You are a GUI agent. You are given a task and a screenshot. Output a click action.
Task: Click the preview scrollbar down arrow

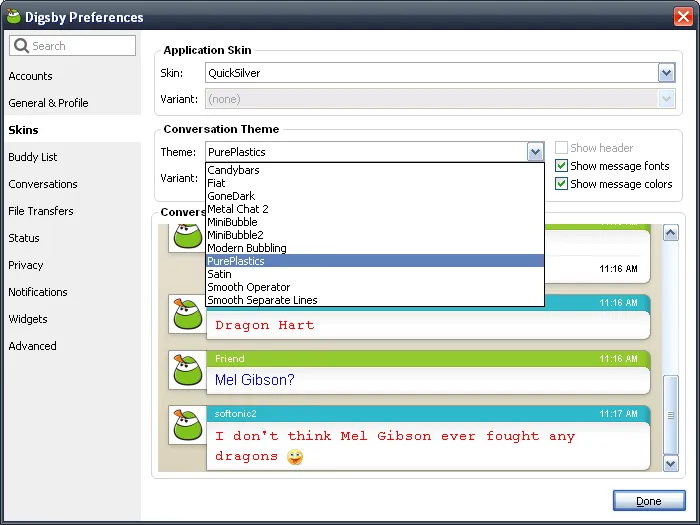click(x=671, y=463)
